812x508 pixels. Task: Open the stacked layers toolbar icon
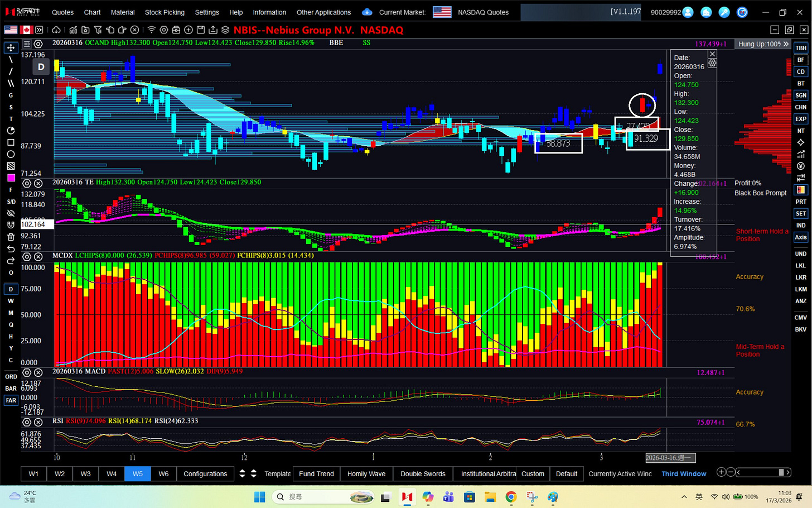(x=225, y=30)
